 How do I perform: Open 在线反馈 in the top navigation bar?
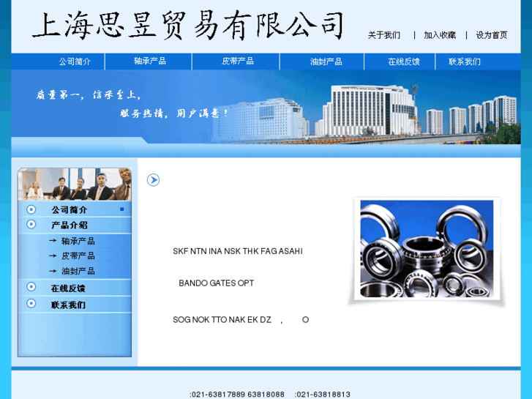coord(404,61)
